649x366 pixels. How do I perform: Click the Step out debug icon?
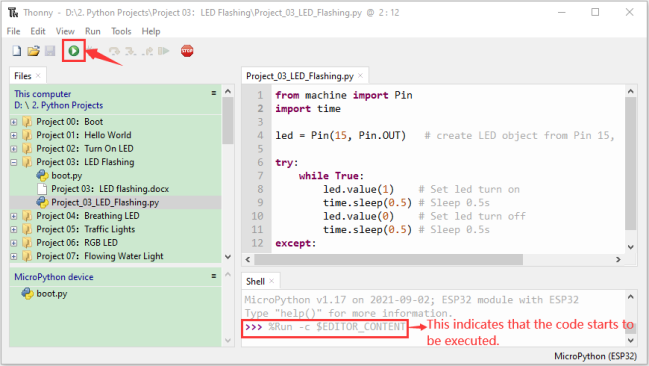(147, 51)
